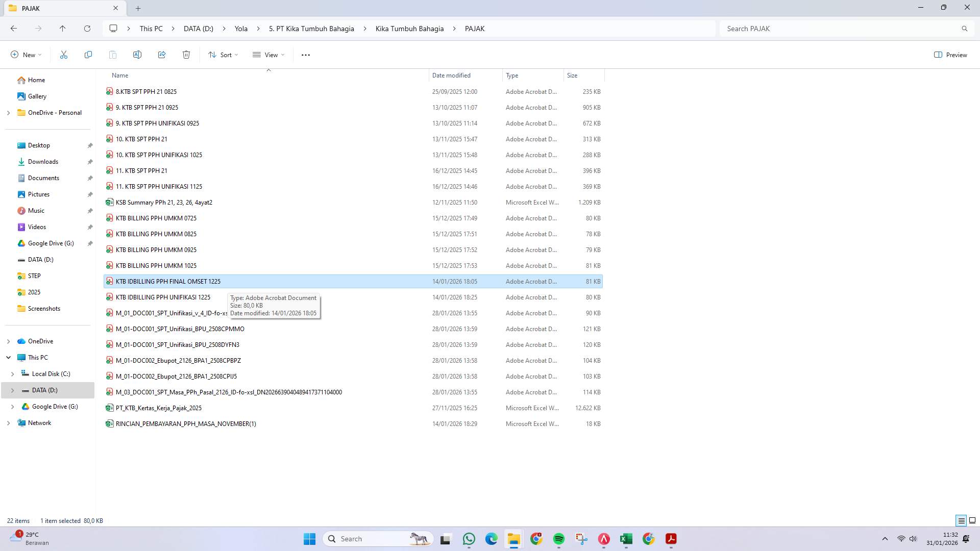Open Spotify from the taskbar
The width and height of the screenshot is (980, 551).
(558, 539)
